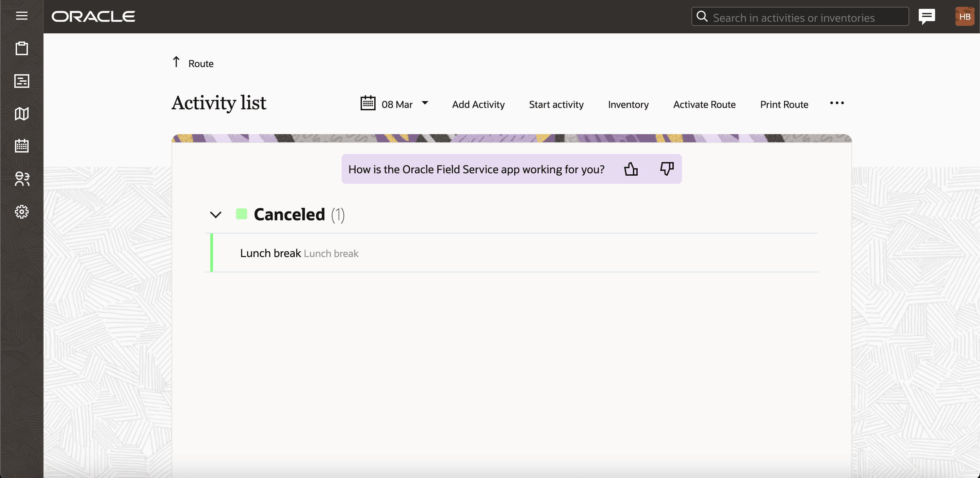Image resolution: width=980 pixels, height=478 pixels.
Task: Select Inventory from the top menu
Action: coord(628,104)
